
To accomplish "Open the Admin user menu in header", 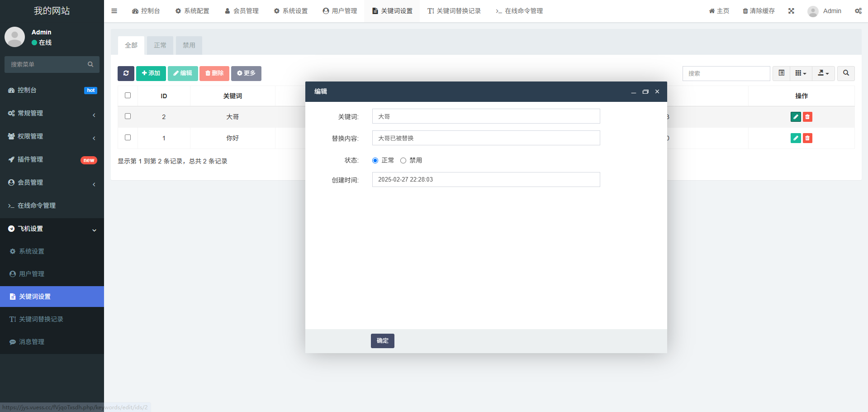I will 825,11.
